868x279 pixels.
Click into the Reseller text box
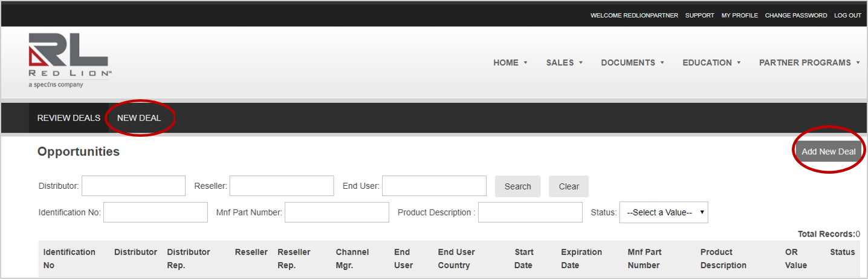281,186
